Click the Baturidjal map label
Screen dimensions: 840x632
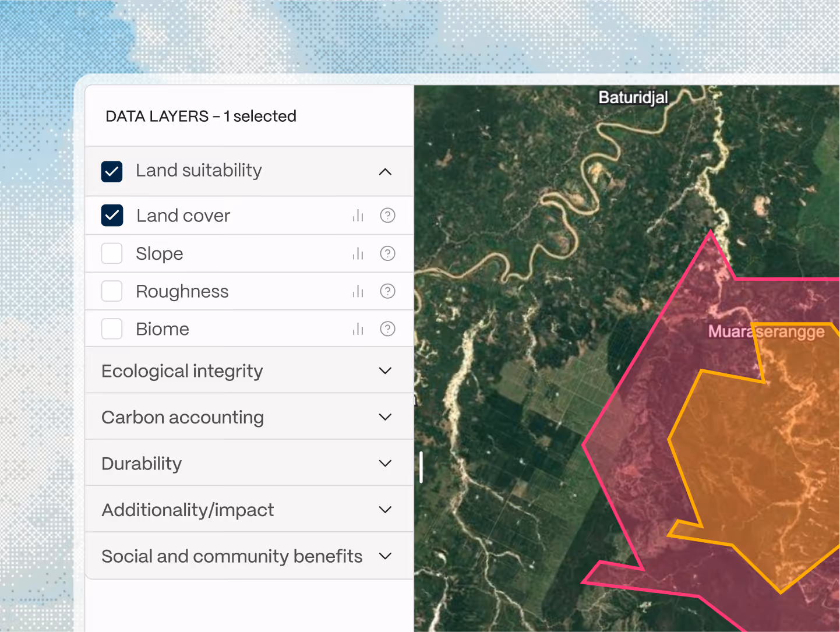tap(633, 97)
